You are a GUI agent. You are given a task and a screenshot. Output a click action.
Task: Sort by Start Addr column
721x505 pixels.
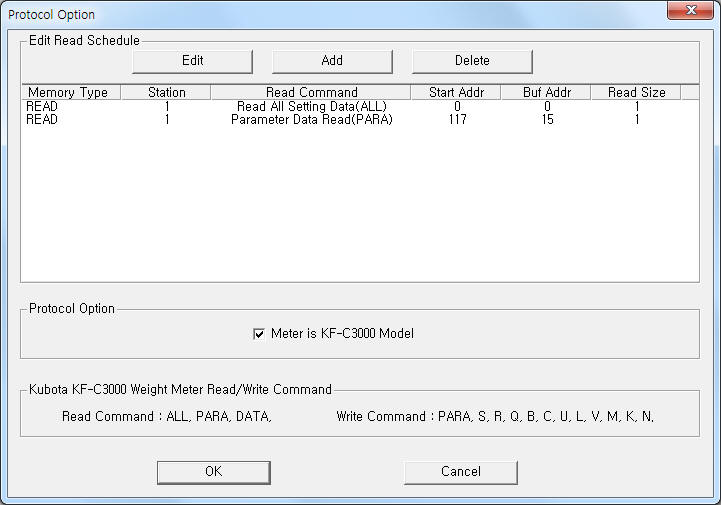(x=456, y=93)
